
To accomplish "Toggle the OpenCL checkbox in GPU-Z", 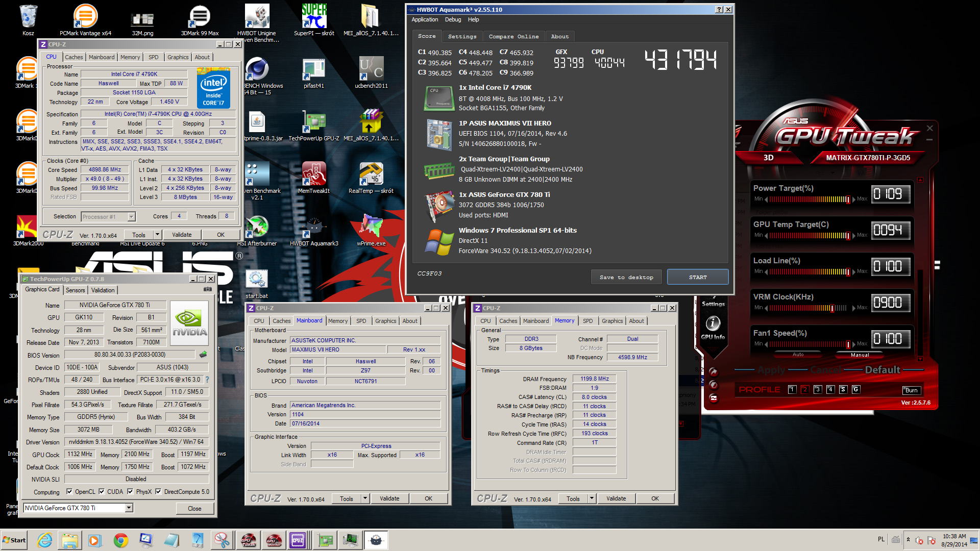I will [69, 492].
